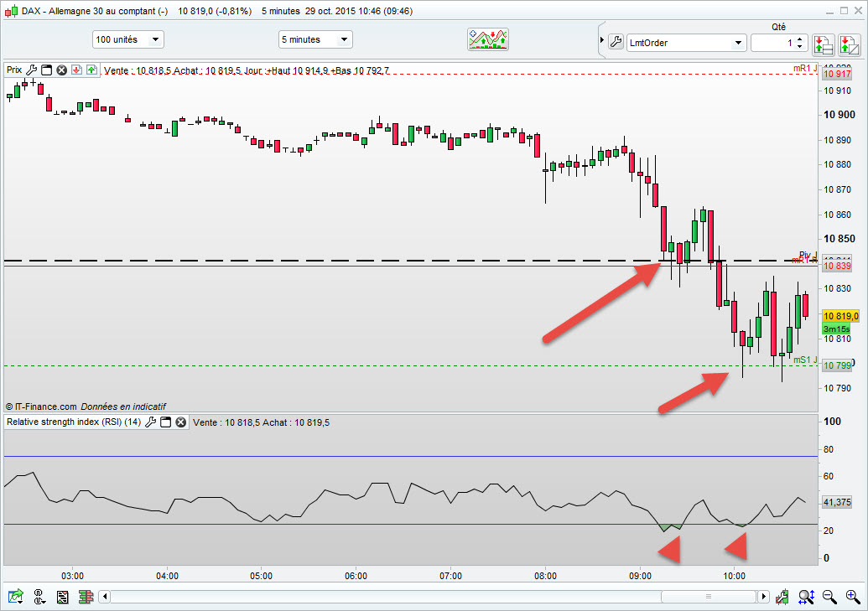Viewport: 868px width, 611px height.
Task: Click the order book document icon in the bottom toolbar
Action: click(63, 597)
